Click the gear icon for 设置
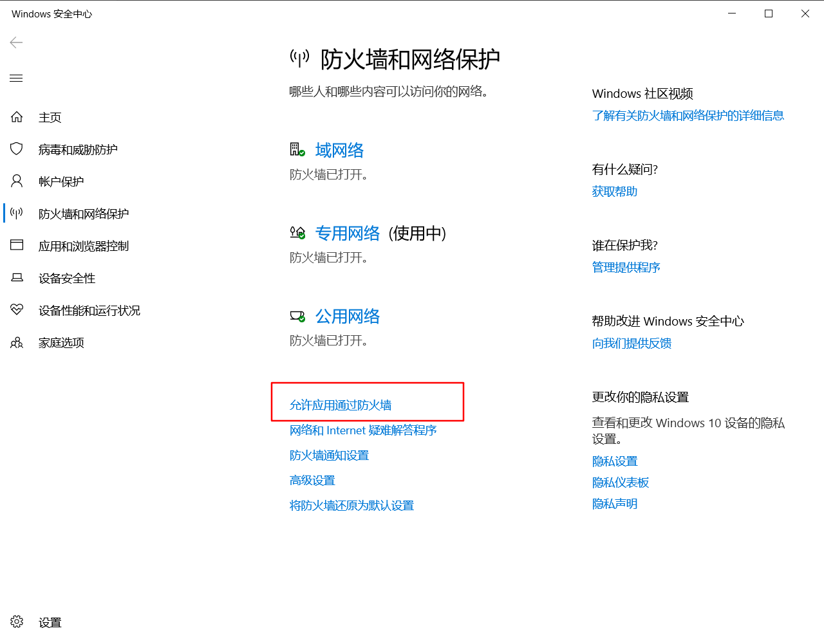This screenshot has width=824, height=644. coord(17,621)
